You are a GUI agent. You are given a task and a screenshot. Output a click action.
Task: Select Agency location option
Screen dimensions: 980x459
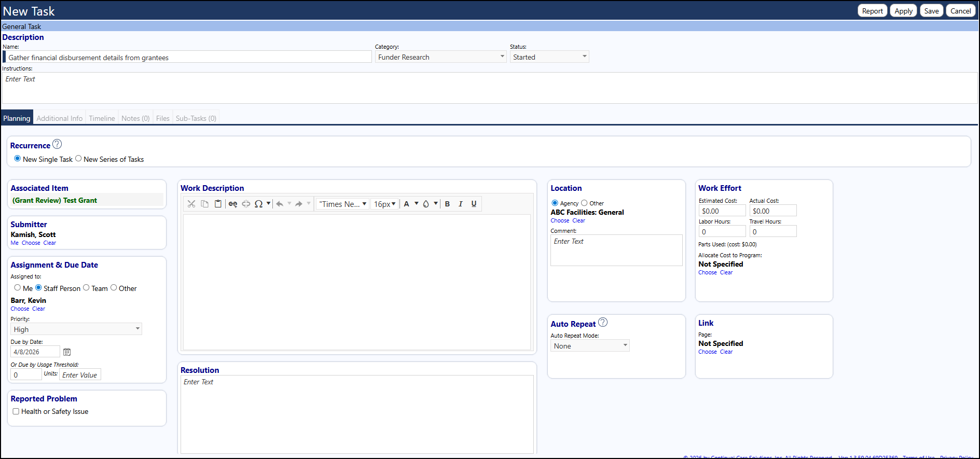point(555,203)
